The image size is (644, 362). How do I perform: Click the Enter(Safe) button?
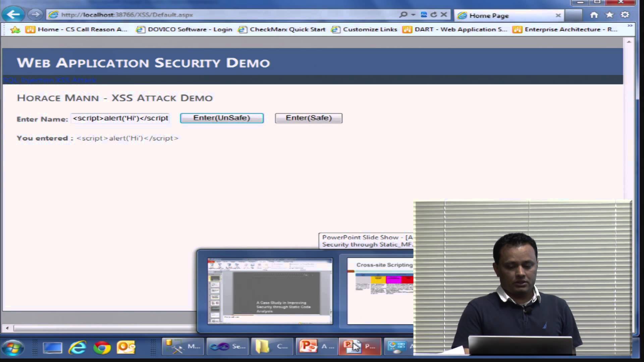tap(309, 118)
